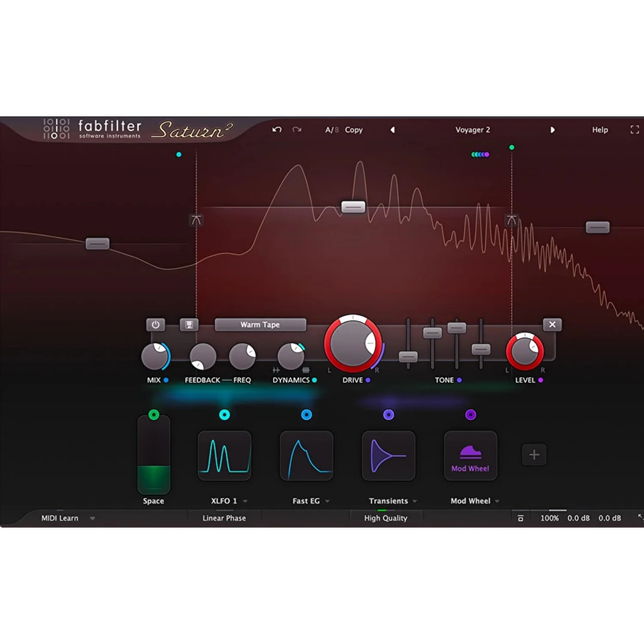This screenshot has height=644, width=644.
Task: Click the Space slider green drag target
Action: [x=154, y=415]
